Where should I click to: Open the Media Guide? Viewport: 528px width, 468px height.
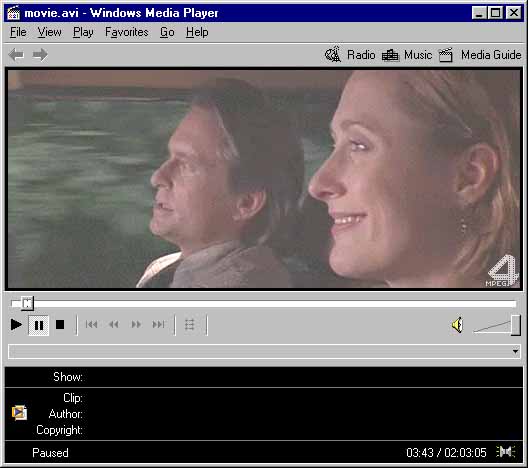[480, 55]
